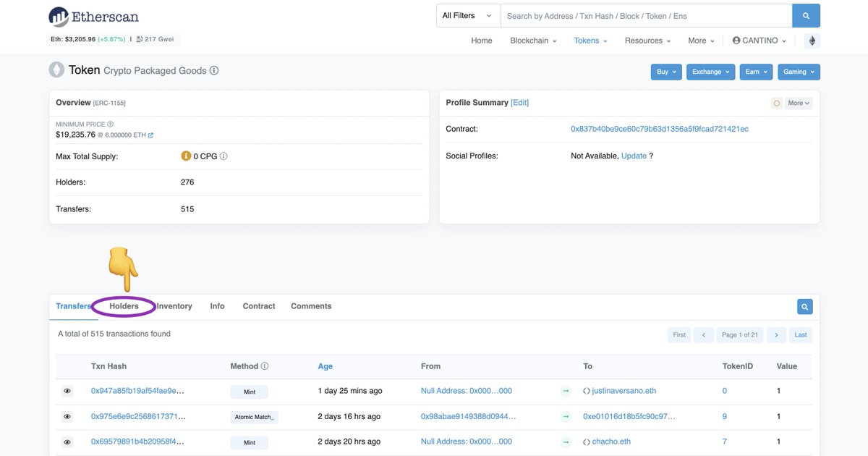868x456 pixels.
Task: Expand the Blockchain navigation menu
Action: [533, 41]
